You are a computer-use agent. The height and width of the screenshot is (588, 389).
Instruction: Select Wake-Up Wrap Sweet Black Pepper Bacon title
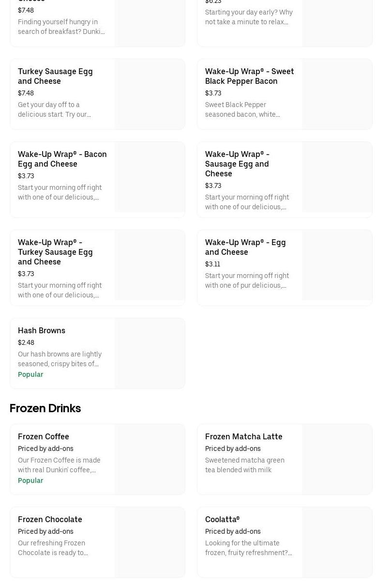pyautogui.click(x=249, y=76)
